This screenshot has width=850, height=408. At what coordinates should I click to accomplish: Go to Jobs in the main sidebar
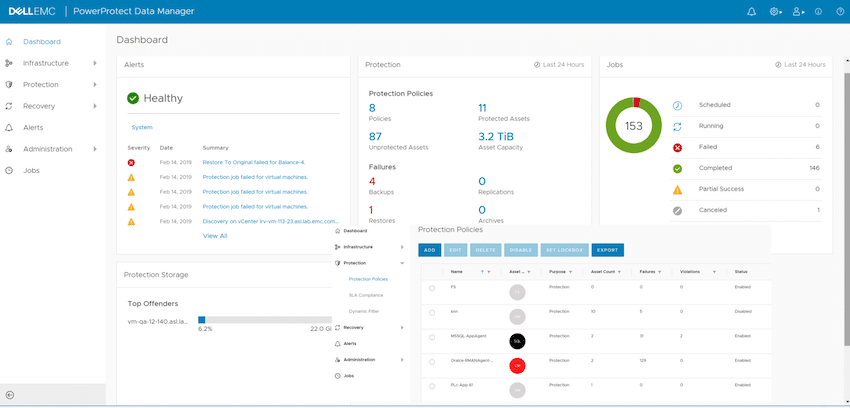[31, 170]
